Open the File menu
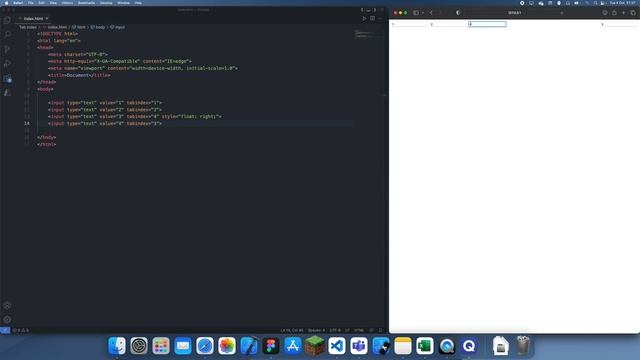The image size is (640, 360). click(x=31, y=3)
